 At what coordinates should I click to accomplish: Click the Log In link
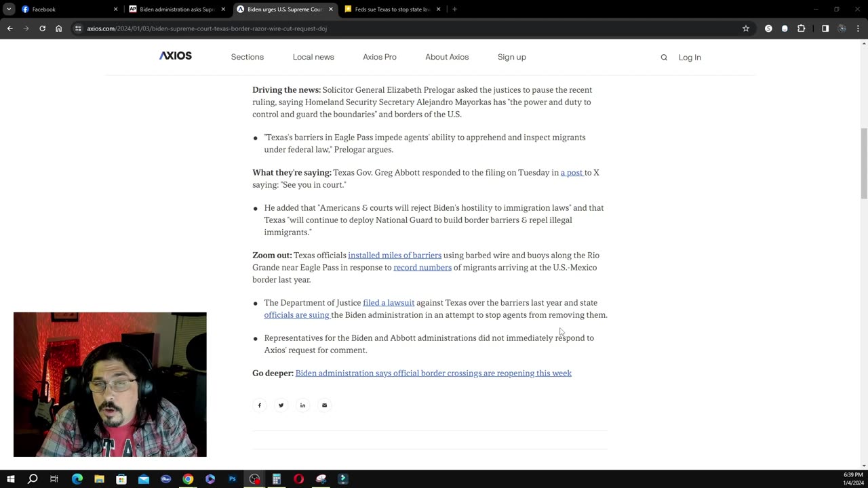coord(690,58)
